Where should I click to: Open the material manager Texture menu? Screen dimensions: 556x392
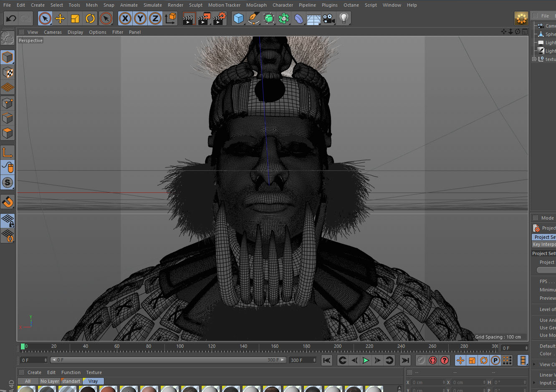tap(94, 372)
